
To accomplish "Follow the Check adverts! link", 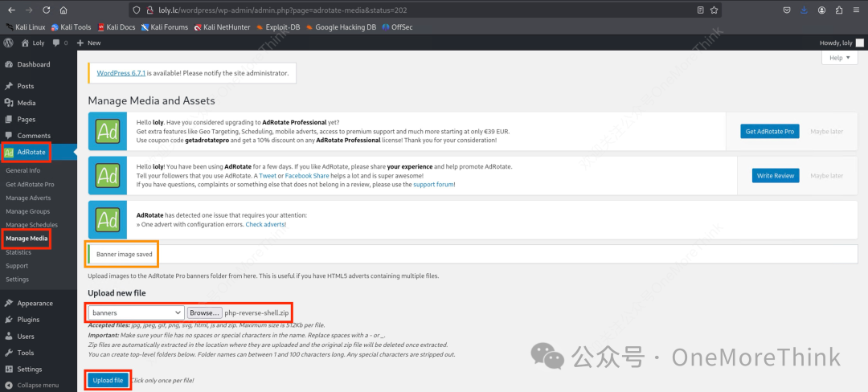I will pyautogui.click(x=266, y=224).
